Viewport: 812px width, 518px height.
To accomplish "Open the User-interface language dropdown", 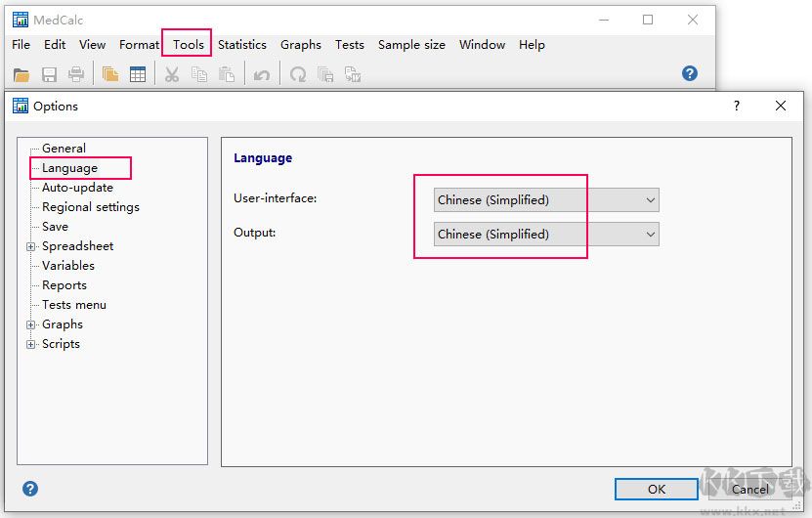I will [546, 200].
